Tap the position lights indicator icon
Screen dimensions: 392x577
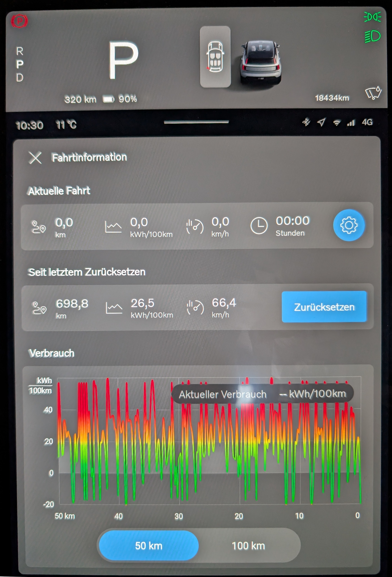click(372, 17)
